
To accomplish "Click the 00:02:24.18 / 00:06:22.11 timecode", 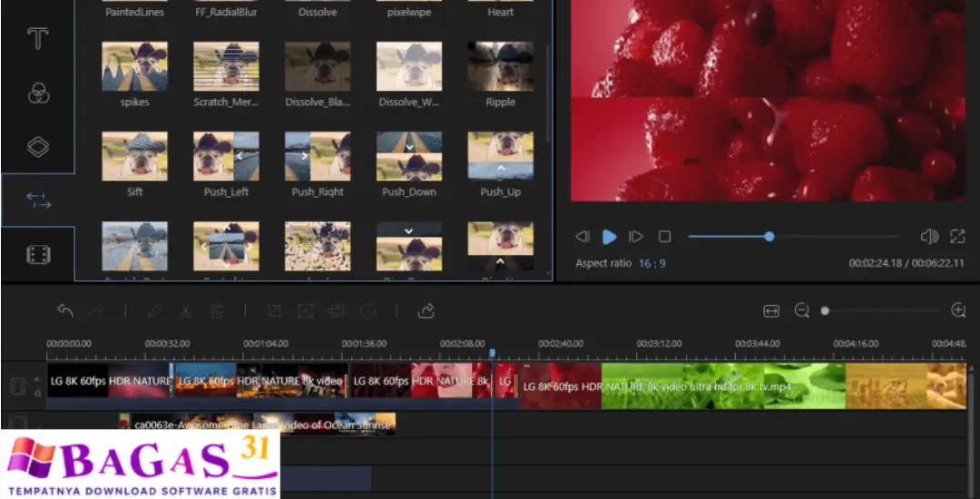I will (x=906, y=263).
